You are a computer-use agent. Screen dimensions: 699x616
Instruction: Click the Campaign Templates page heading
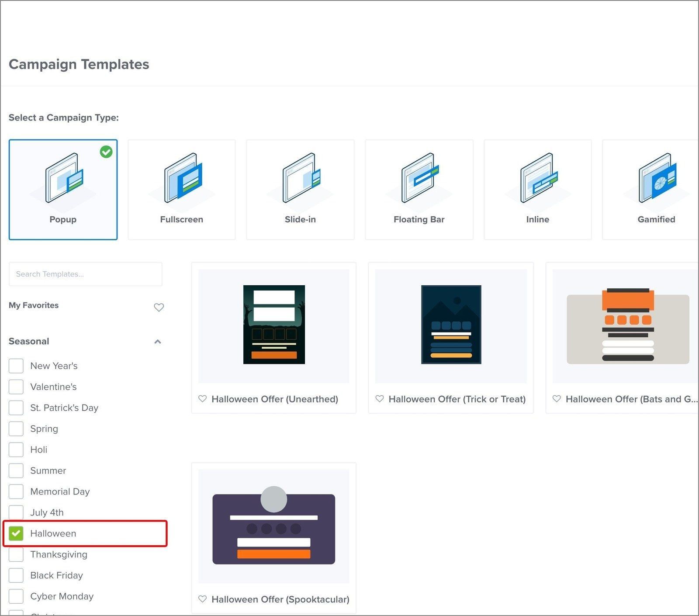(79, 64)
